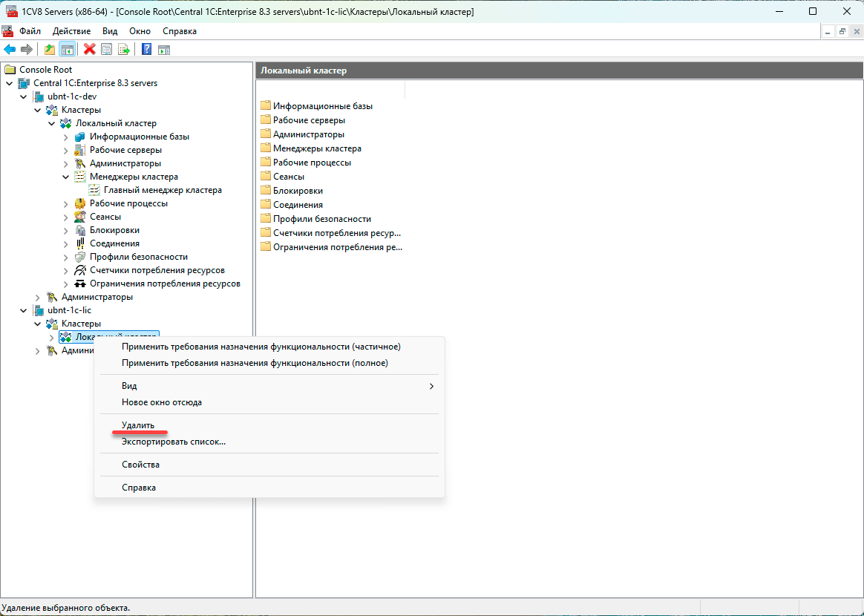Click the Главный менеджер кластера icon
The height and width of the screenshot is (616, 864).
tap(95, 190)
